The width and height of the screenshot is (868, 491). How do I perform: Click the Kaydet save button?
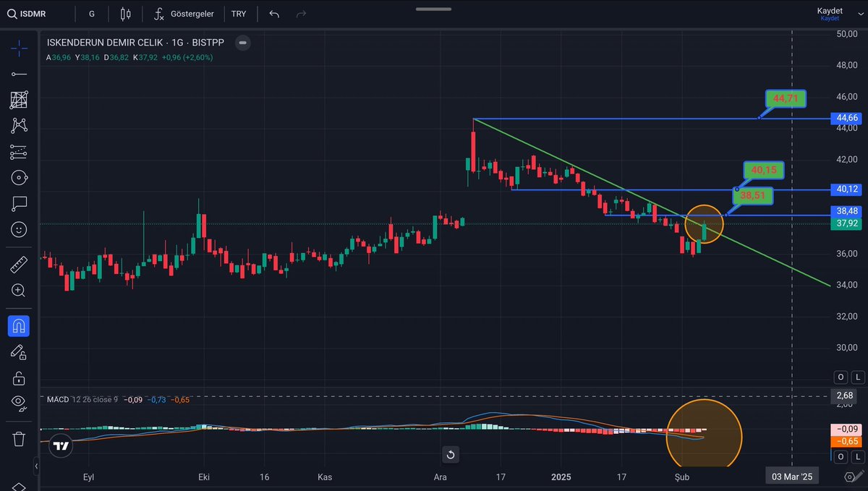click(x=830, y=13)
